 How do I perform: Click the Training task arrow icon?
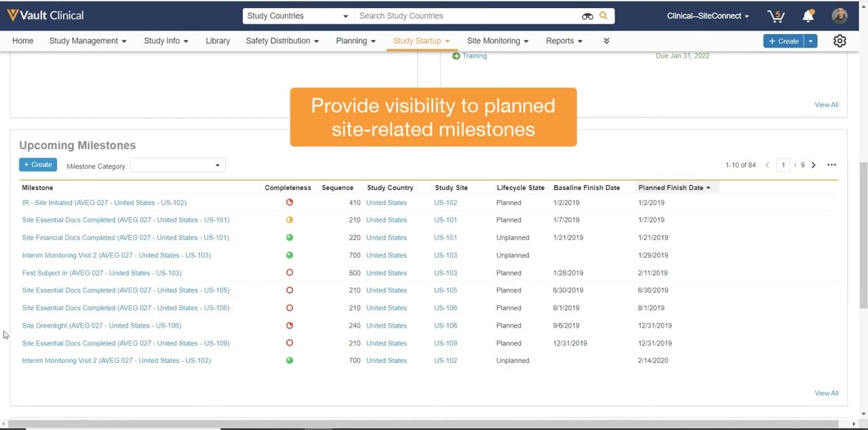click(456, 56)
